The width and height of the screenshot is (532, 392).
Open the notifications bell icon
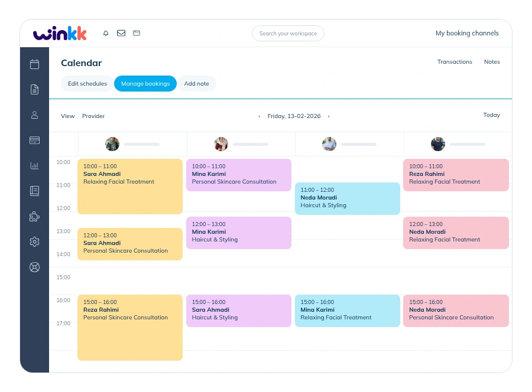[x=106, y=33]
